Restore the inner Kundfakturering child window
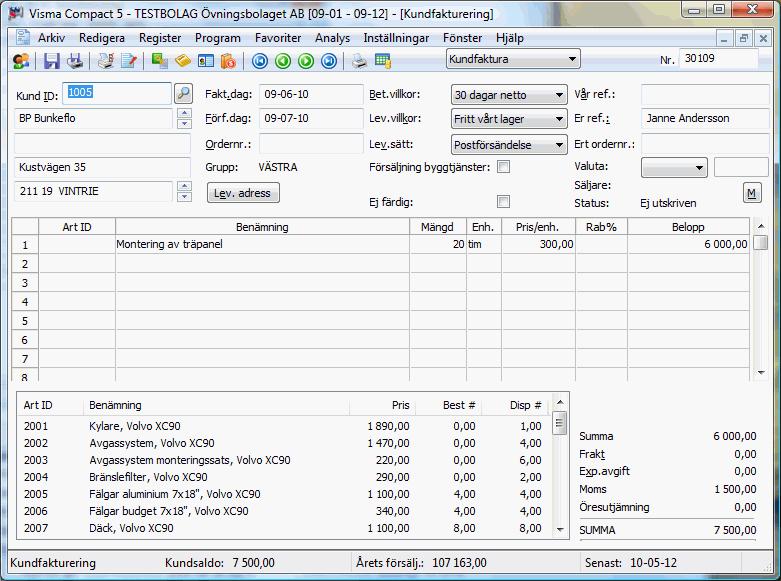 point(744,38)
